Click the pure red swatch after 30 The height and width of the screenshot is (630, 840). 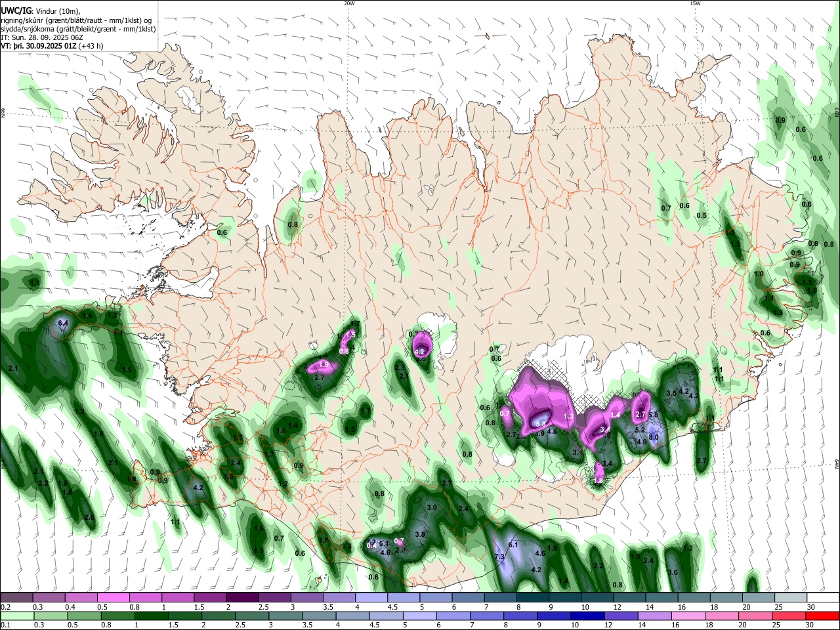(x=822, y=616)
